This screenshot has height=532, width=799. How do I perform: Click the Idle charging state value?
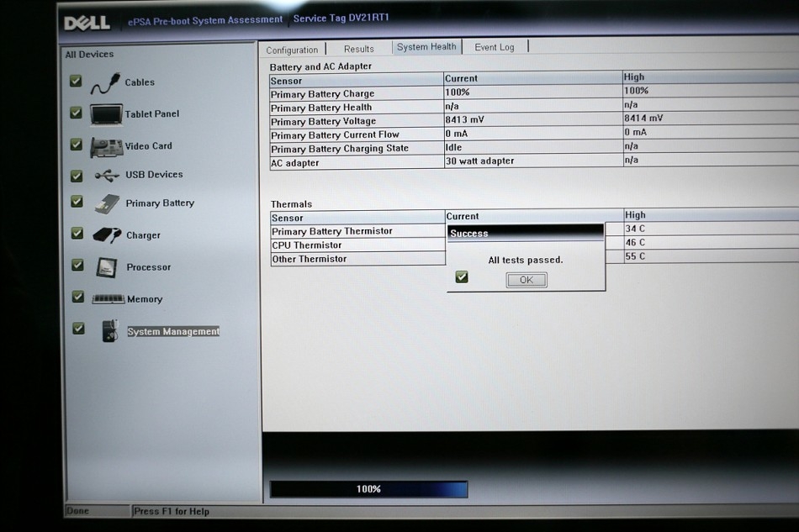(453, 147)
